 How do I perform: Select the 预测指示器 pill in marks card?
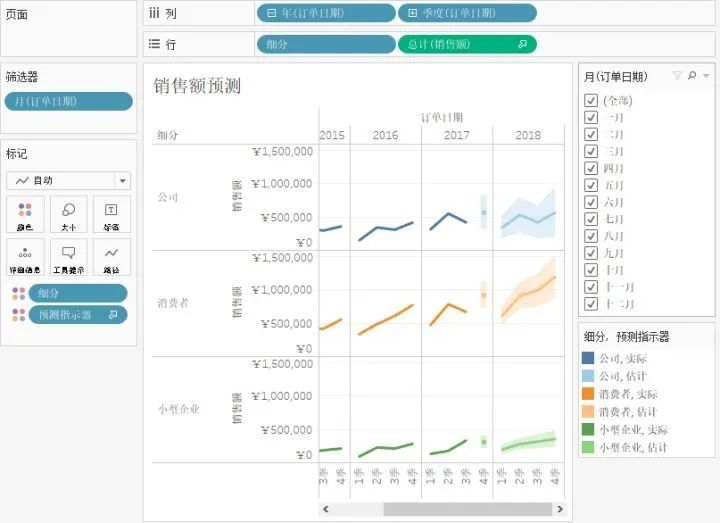78,315
